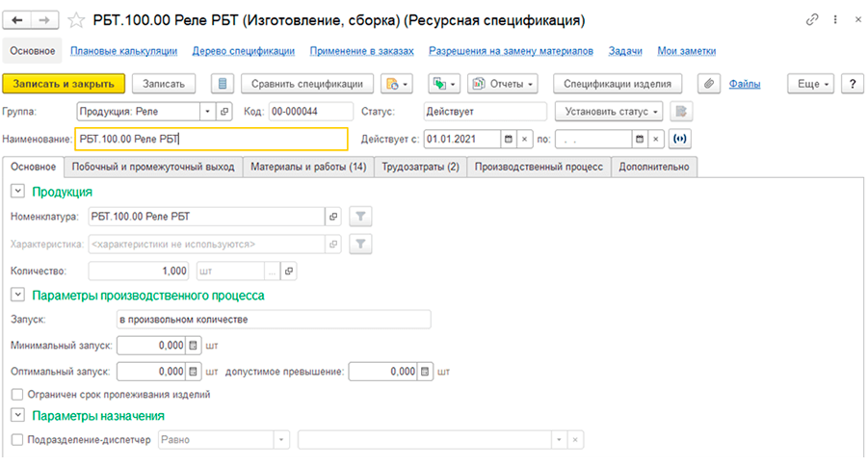Collapse the Параметры назначения section
Screen dimensions: 868x466
(17, 415)
